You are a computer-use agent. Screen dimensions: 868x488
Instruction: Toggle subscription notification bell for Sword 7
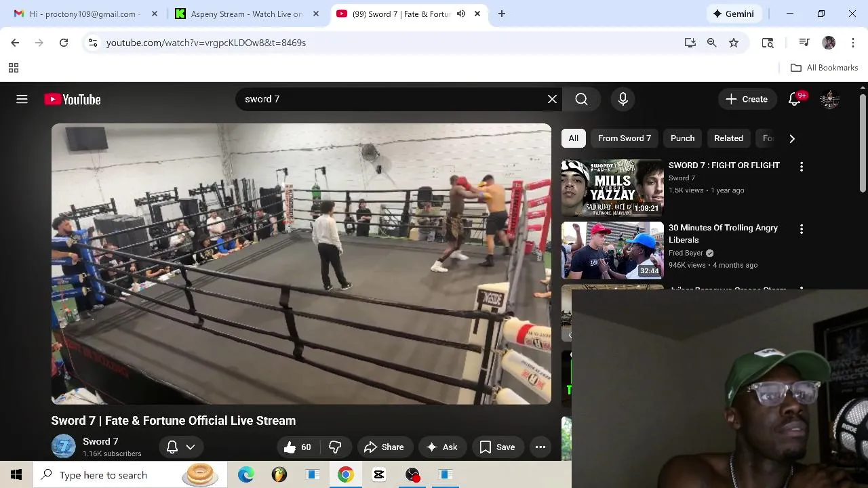tap(181, 447)
